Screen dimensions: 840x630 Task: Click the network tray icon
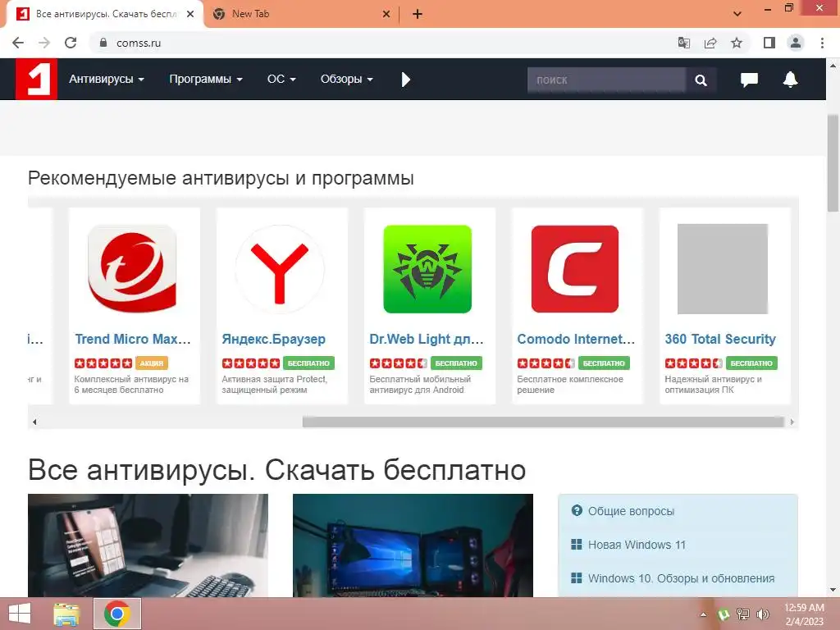(743, 614)
